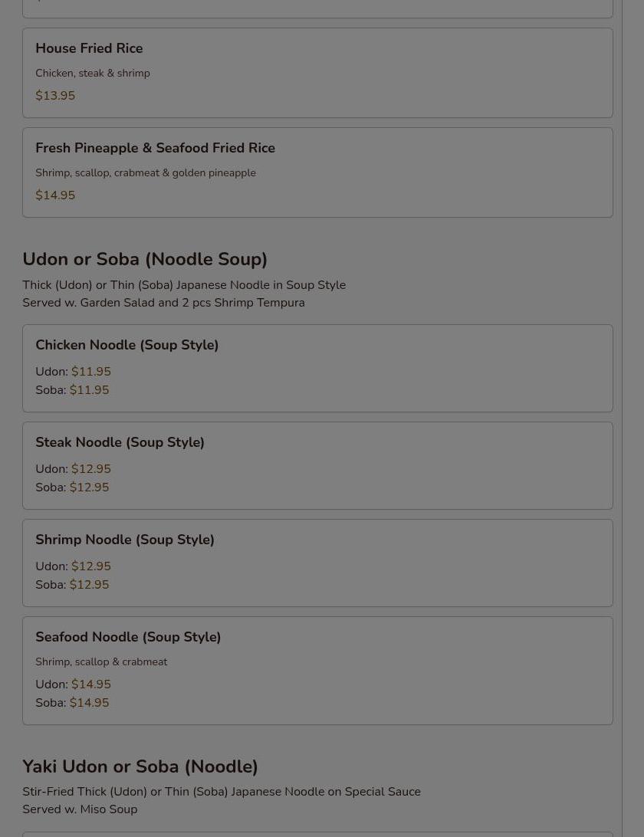This screenshot has width=644, height=837.
Task: Click the $14.95 pineapple fried rice price
Action: click(55, 195)
